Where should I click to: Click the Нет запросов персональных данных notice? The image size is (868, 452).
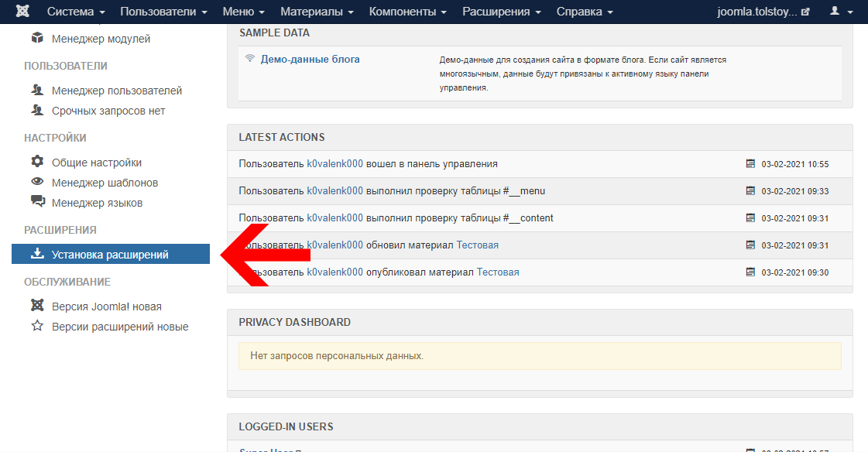click(x=540, y=356)
